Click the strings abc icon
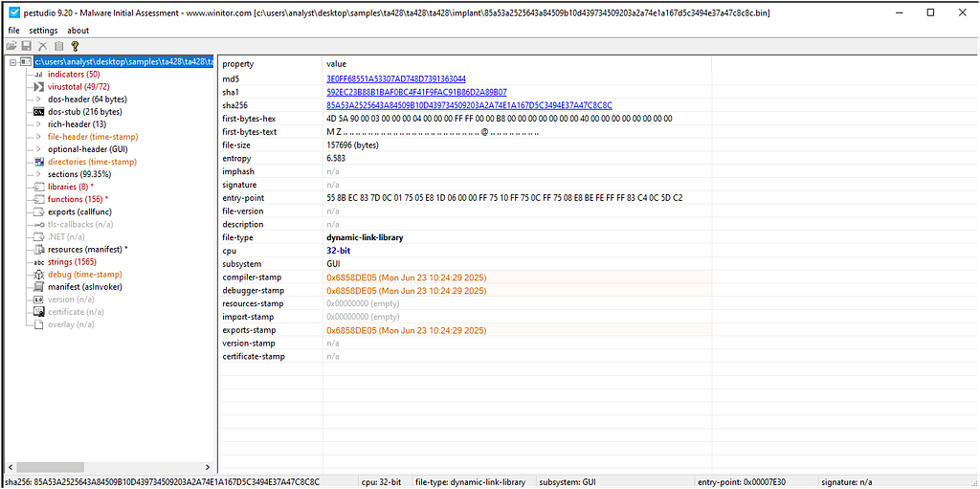The image size is (980, 489). pos(38,262)
